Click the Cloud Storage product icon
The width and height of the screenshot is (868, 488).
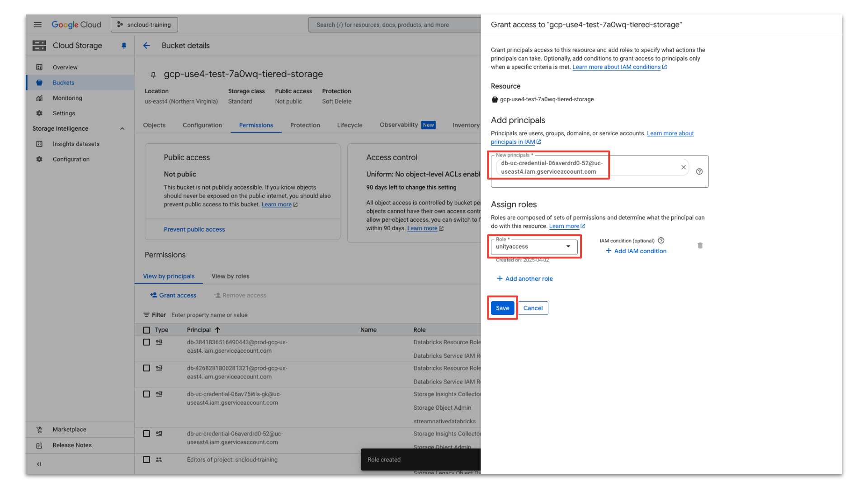tap(39, 45)
